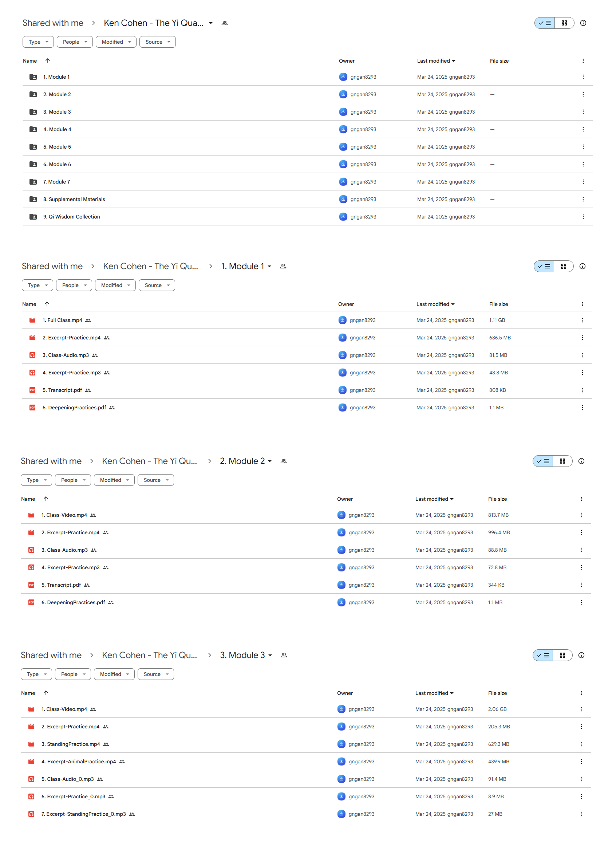Reverse Name sort arrow in top folder view
The height and width of the screenshot is (842, 616).
48,60
